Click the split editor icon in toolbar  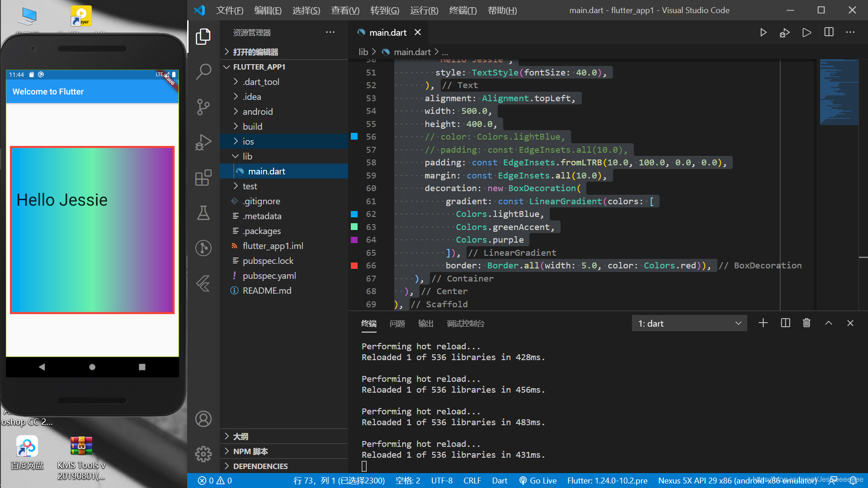pos(829,33)
